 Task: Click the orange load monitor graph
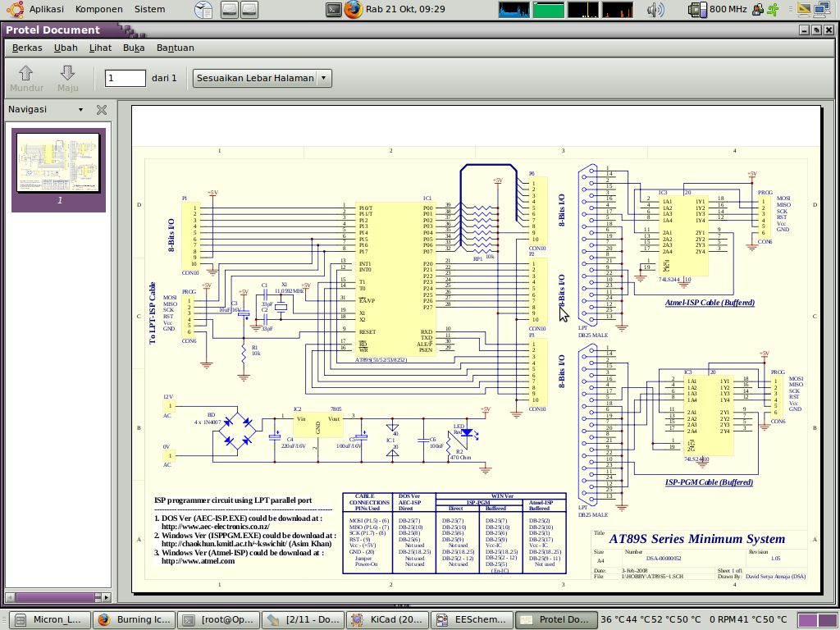click(618, 10)
